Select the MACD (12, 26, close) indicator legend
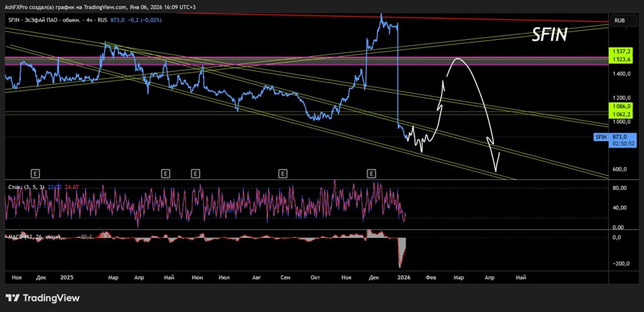This screenshot has width=644, height=312. pos(35,237)
